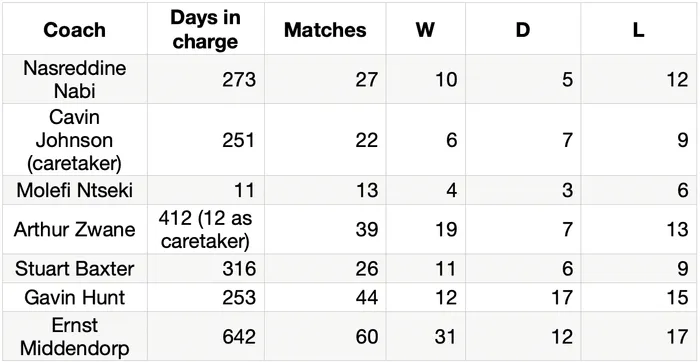
Task: Click Nasreddine Nabi's 273 days value
Action: pyautogui.click(x=239, y=79)
